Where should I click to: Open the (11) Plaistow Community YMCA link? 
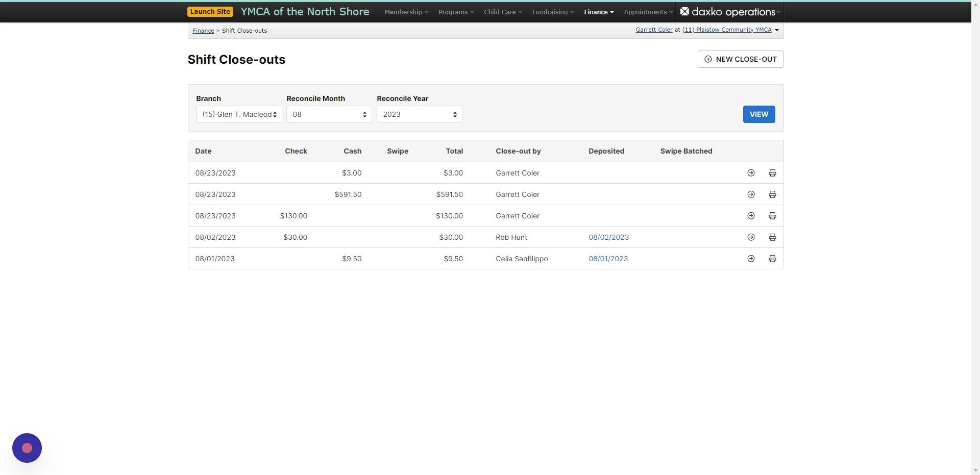(x=727, y=30)
